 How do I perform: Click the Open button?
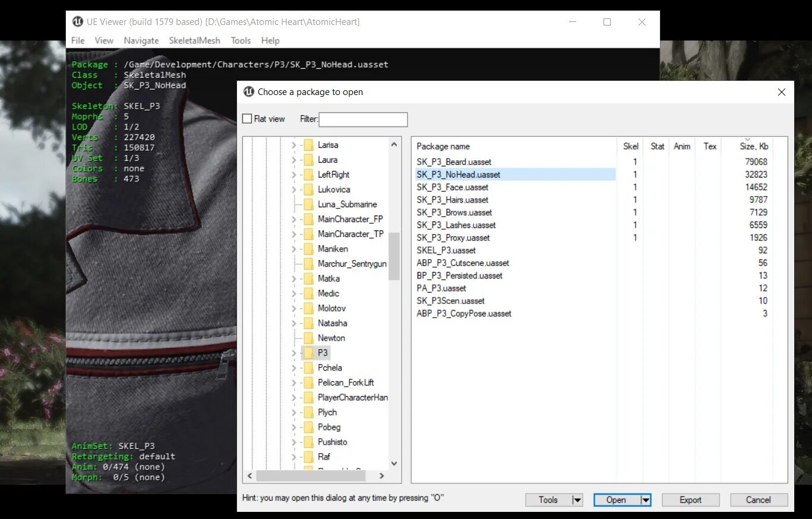pos(617,500)
